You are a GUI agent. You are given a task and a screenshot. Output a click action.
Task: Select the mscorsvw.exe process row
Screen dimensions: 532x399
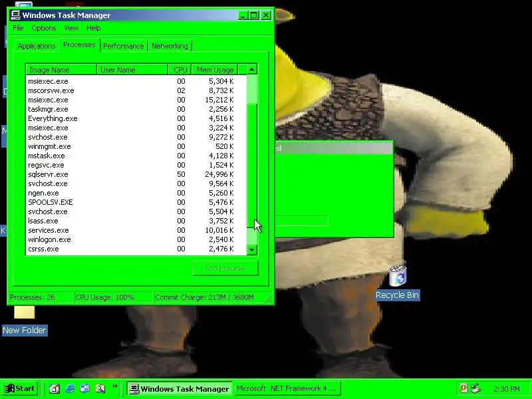pos(136,90)
